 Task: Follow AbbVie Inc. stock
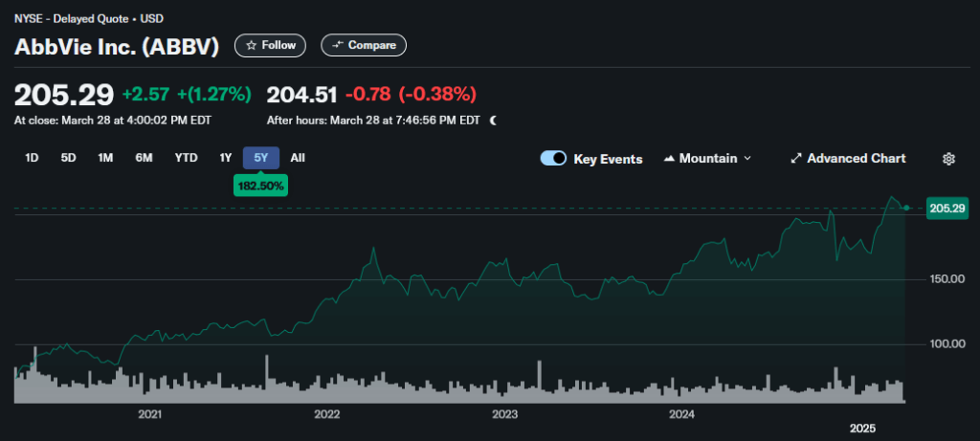270,46
